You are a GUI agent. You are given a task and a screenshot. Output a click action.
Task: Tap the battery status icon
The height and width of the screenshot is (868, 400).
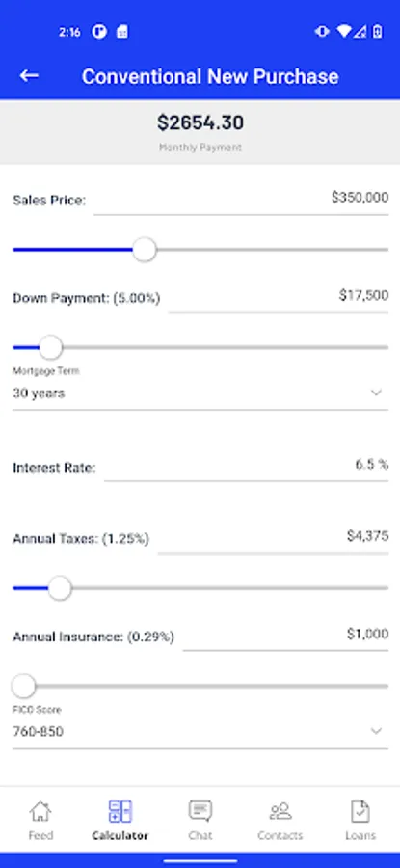click(377, 32)
